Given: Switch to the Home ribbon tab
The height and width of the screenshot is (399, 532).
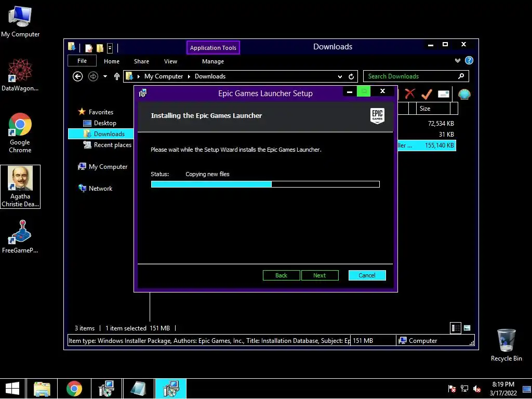Looking at the screenshot, I should click(x=112, y=61).
